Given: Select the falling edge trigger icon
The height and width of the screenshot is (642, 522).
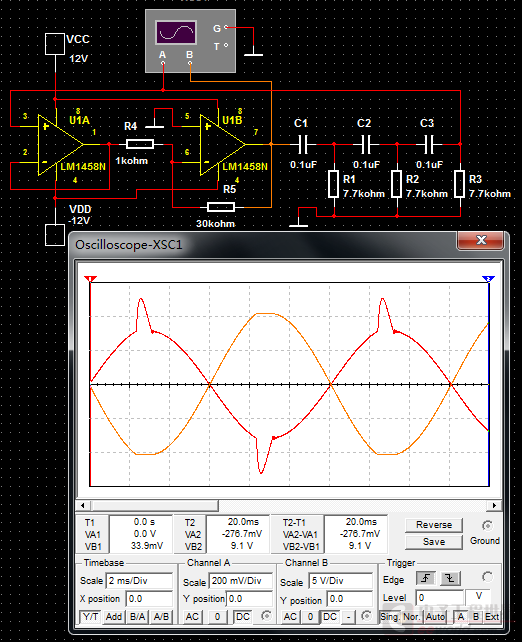Looking at the screenshot, I should pos(450,578).
